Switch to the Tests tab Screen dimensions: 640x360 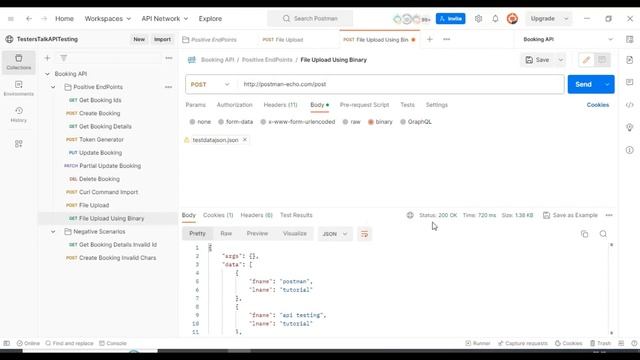407,105
